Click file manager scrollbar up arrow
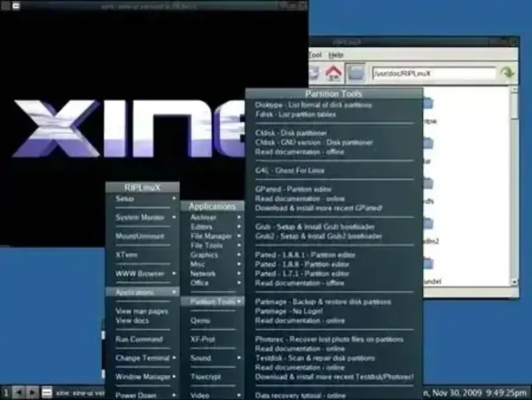This screenshot has height=400, width=532. point(514,90)
